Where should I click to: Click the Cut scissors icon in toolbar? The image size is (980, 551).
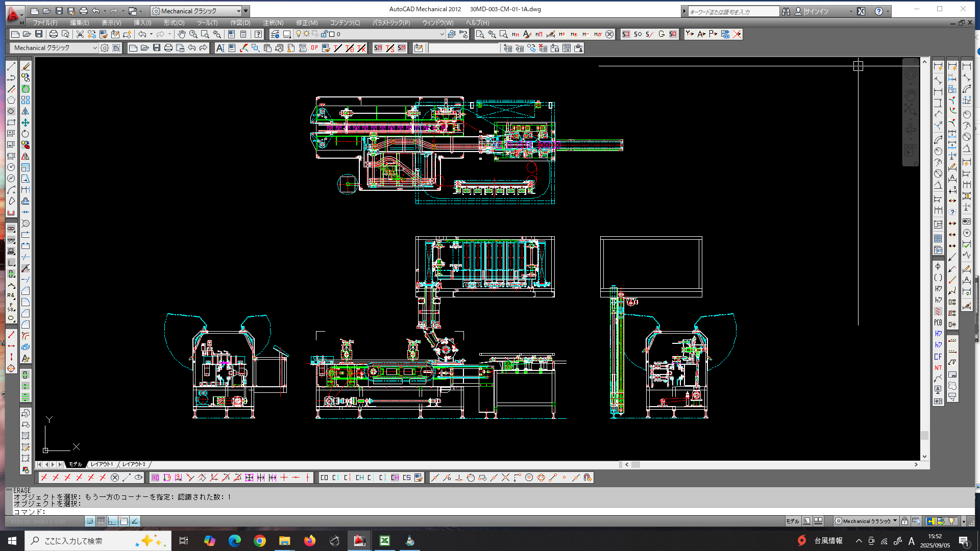(x=80, y=34)
